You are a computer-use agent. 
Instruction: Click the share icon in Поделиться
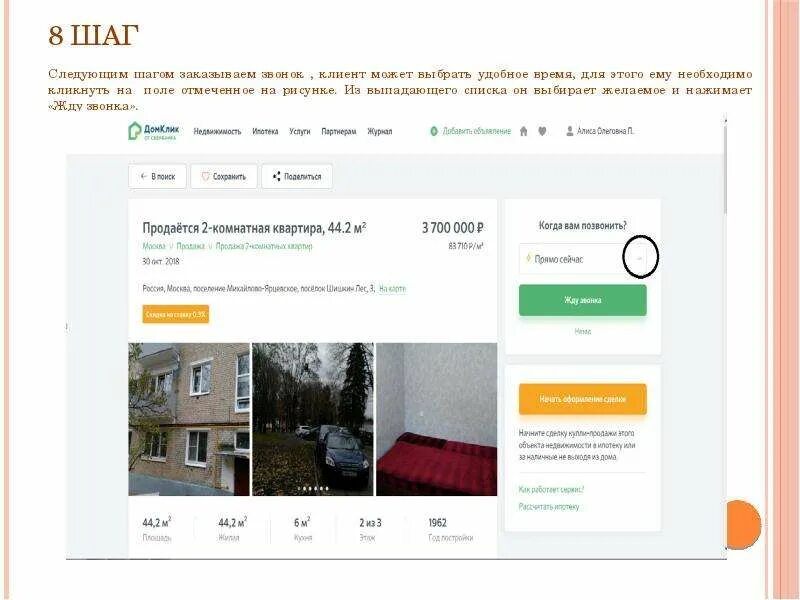click(277, 177)
